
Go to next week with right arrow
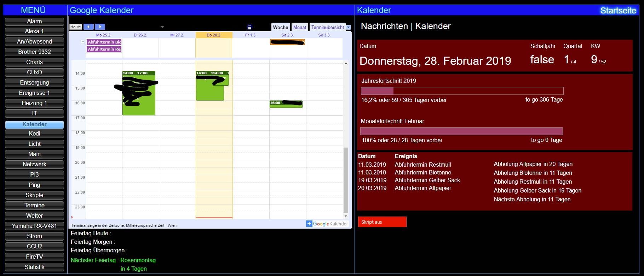[100, 27]
